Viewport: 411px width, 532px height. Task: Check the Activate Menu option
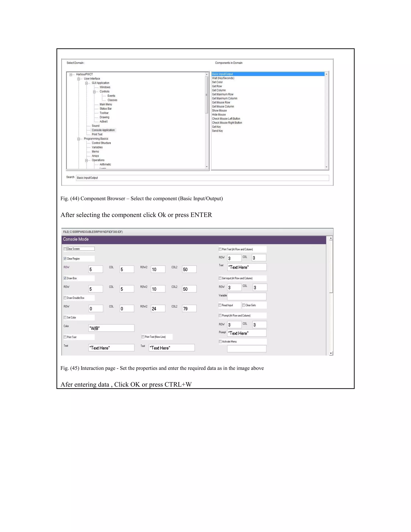pyautogui.click(x=220, y=341)
